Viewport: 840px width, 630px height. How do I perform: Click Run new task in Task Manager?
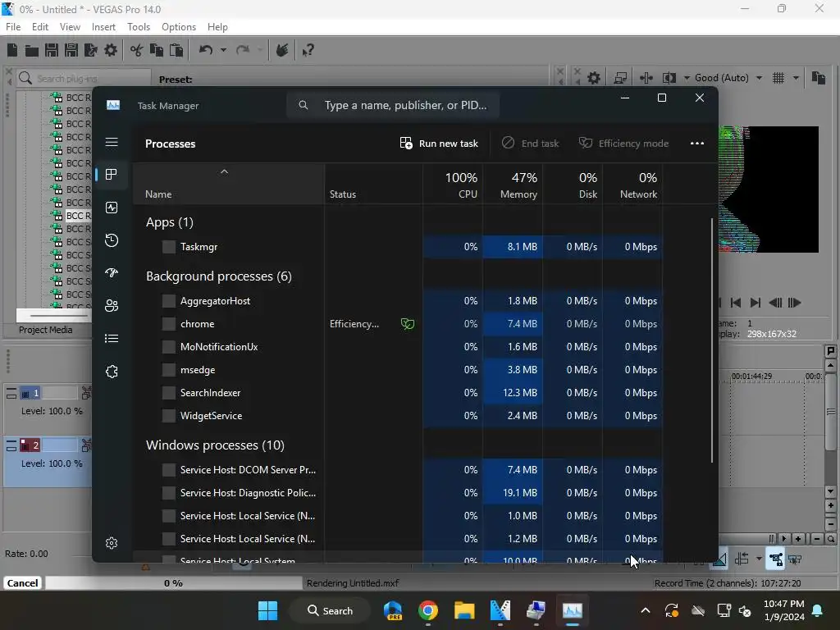click(439, 144)
